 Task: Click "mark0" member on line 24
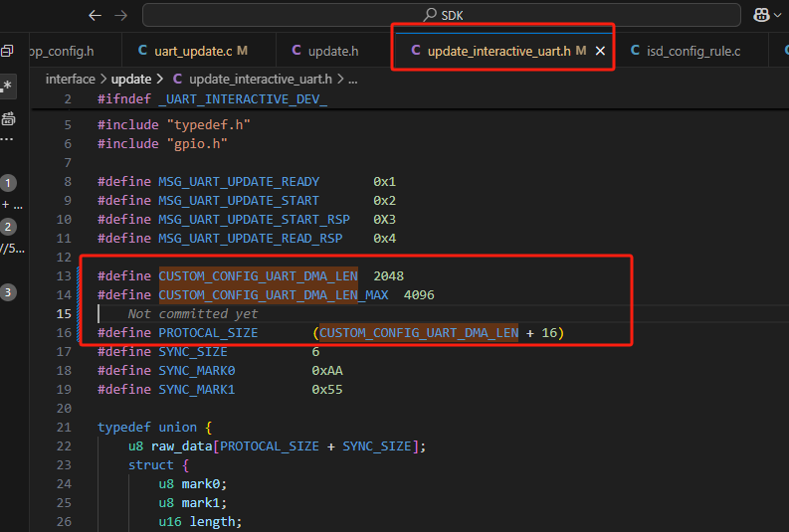pos(200,484)
